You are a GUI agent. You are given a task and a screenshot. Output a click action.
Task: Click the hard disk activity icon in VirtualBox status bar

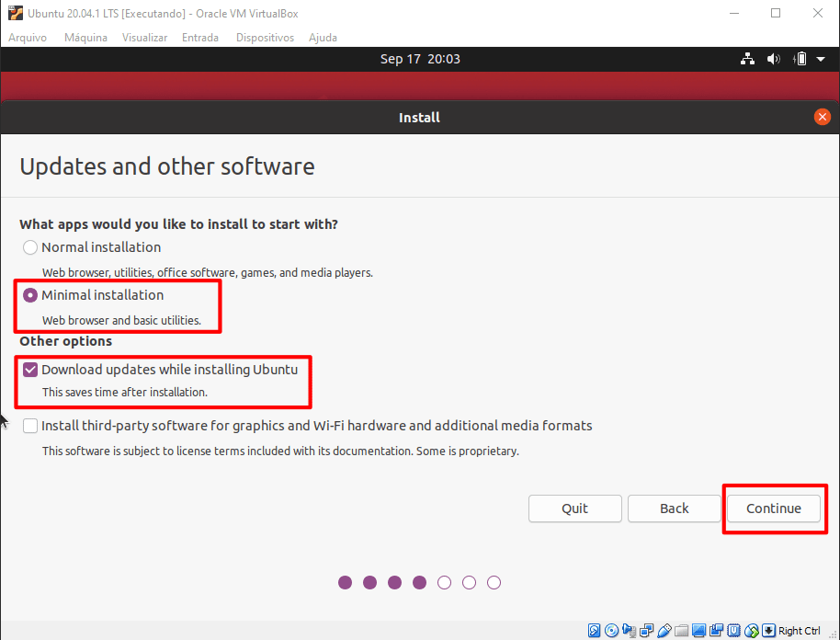coord(594,631)
